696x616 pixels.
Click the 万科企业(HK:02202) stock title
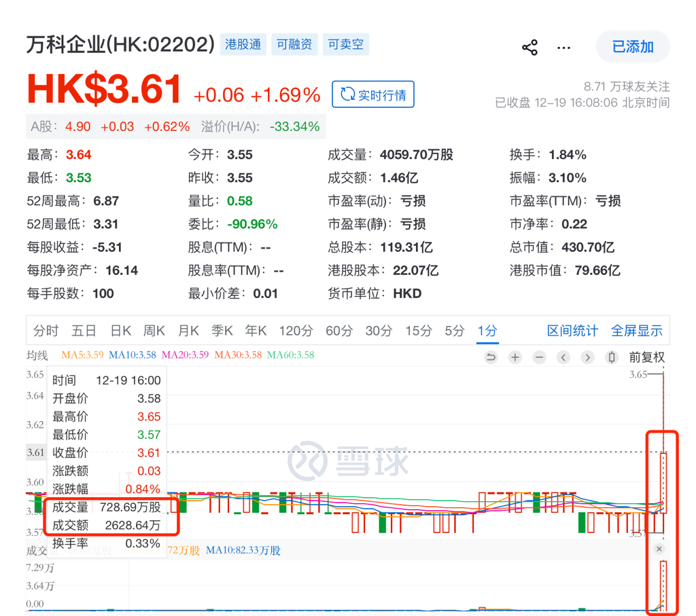(120, 45)
